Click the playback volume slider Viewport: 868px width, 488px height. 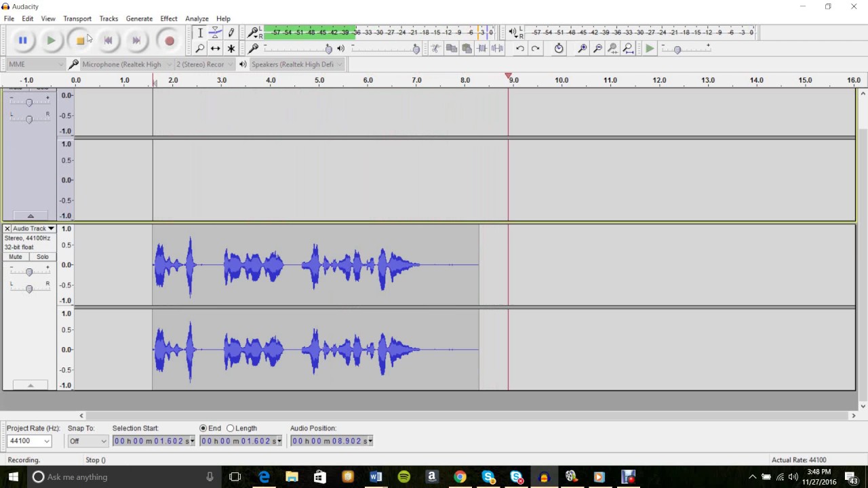tap(384, 48)
